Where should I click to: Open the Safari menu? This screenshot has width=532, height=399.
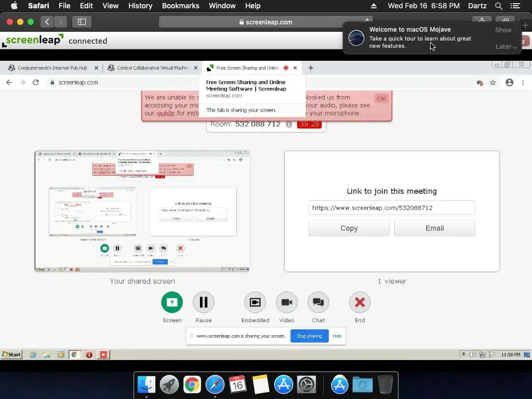(x=38, y=6)
